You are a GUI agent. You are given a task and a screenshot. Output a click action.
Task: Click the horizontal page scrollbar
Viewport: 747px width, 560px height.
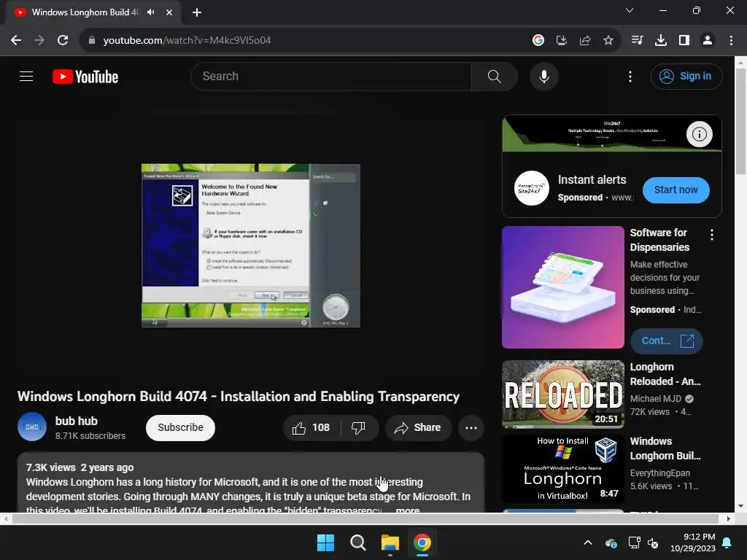365,518
